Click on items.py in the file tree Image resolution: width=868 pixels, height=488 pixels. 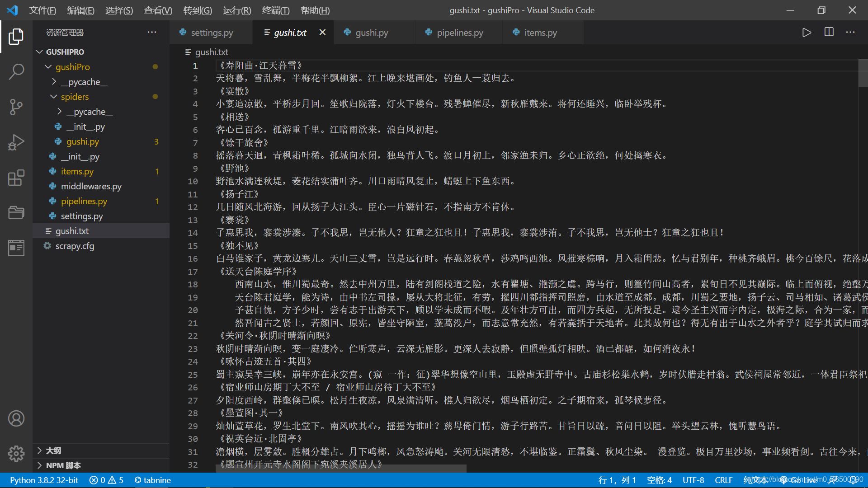coord(77,171)
